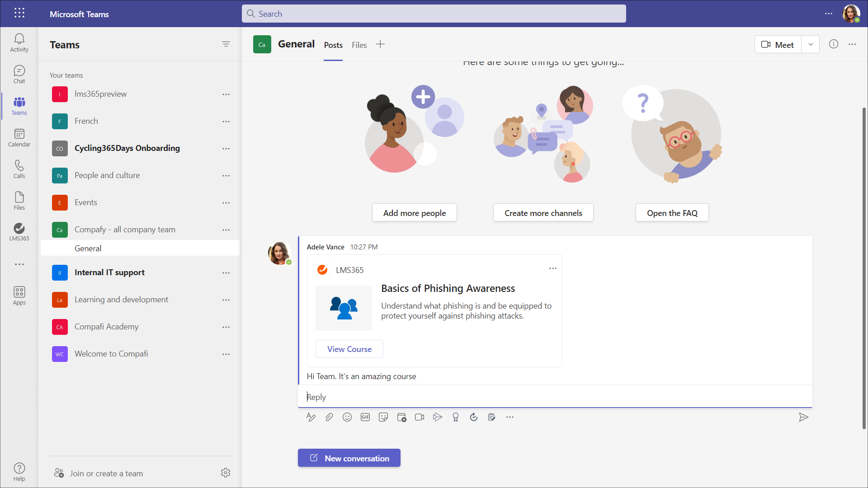Viewport: 868px width, 488px height.
Task: Select the Posts tab
Action: tap(333, 45)
